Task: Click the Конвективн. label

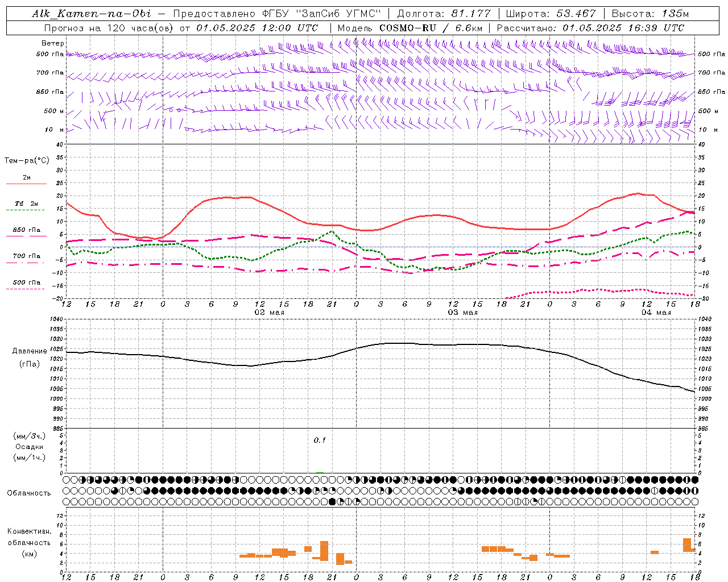Action: [x=29, y=531]
